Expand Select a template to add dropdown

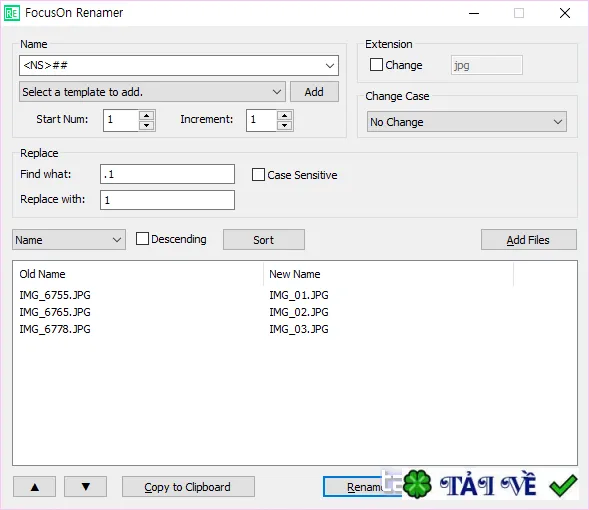(x=153, y=92)
